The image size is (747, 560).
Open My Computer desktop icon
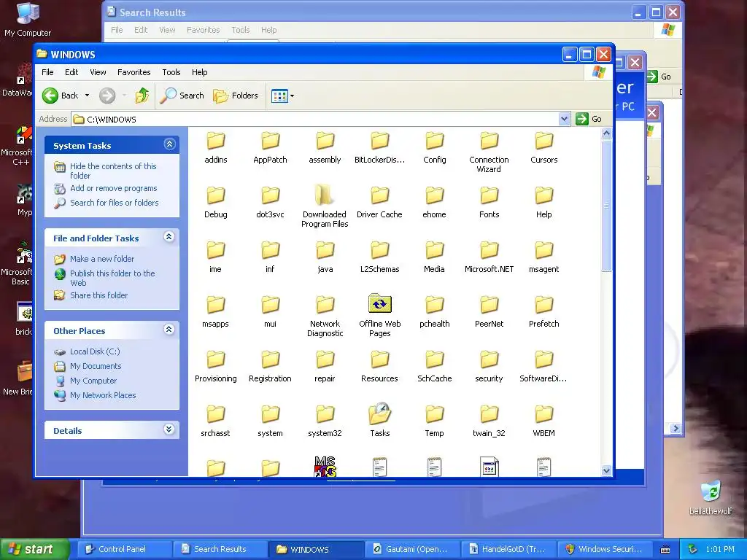28,19
